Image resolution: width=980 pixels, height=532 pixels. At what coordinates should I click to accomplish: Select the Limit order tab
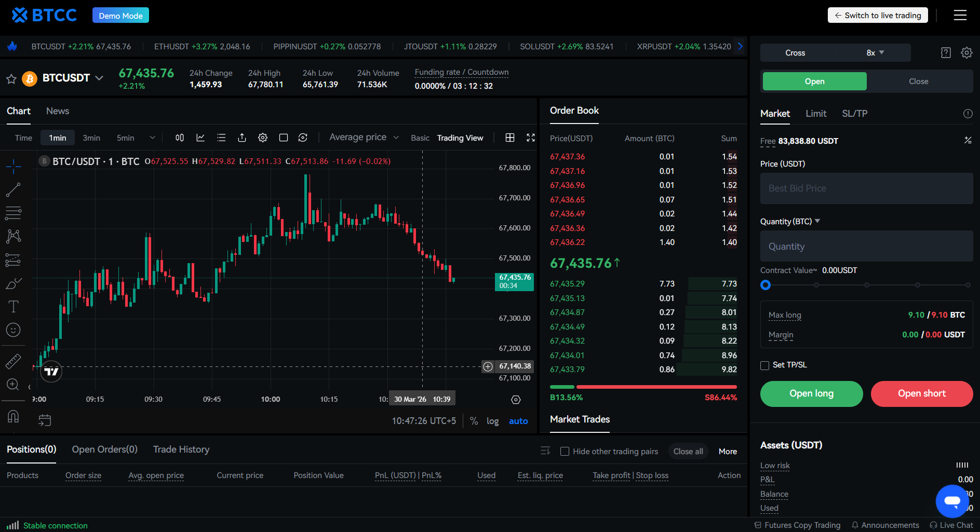pos(816,114)
